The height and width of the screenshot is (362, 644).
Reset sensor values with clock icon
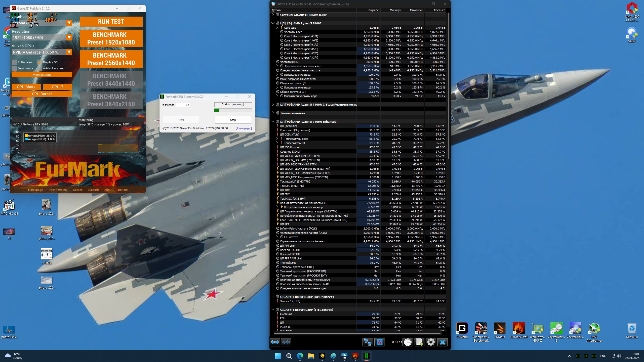(x=408, y=342)
